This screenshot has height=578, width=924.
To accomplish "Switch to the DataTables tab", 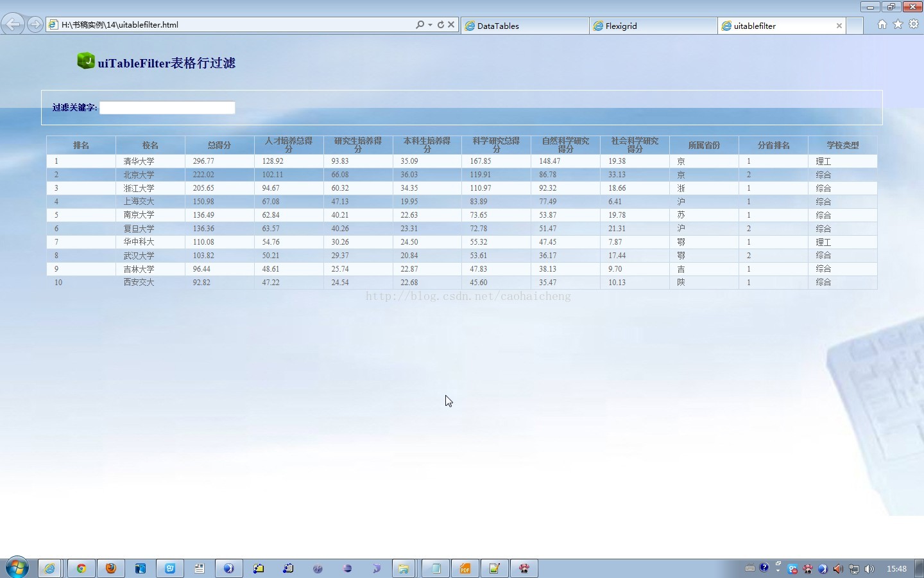I will 525,26.
